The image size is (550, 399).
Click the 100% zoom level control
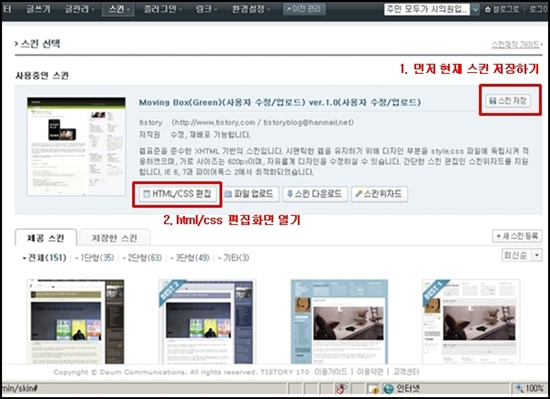click(529, 388)
